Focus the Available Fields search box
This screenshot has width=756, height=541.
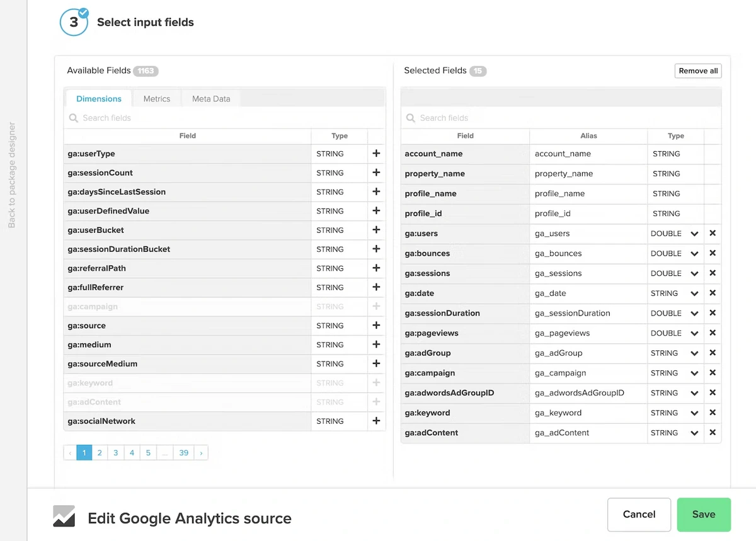point(224,118)
